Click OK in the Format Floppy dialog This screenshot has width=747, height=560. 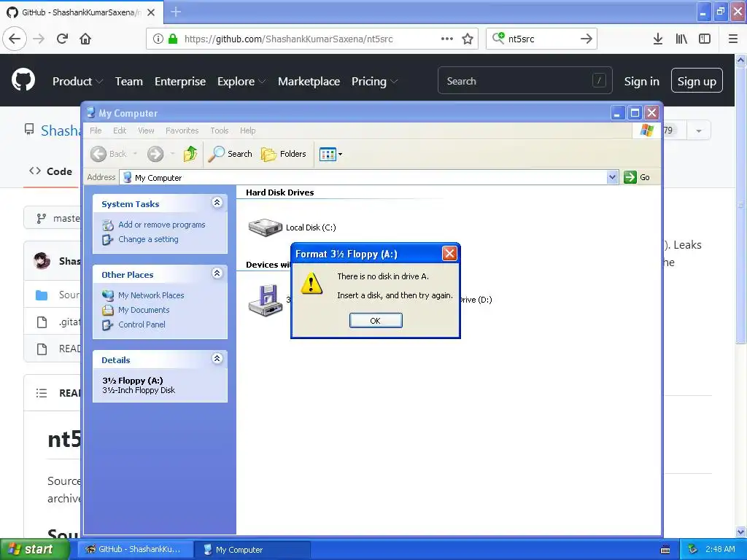click(x=376, y=321)
